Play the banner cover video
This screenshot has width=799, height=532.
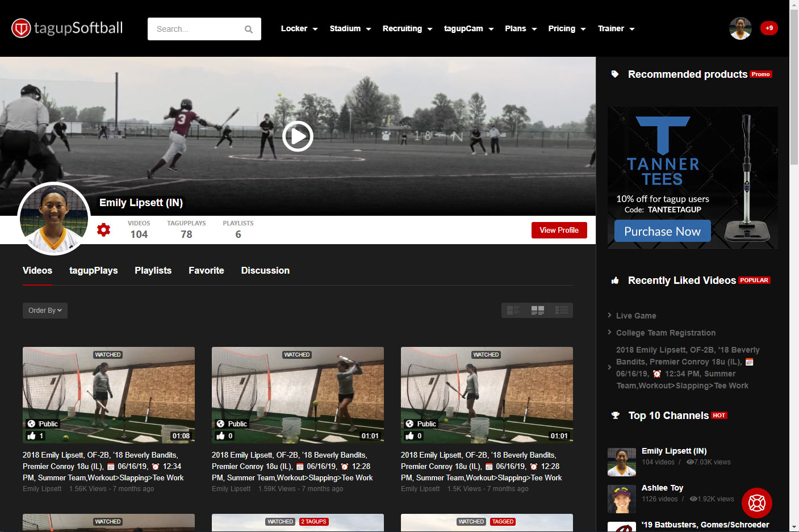pos(298,136)
